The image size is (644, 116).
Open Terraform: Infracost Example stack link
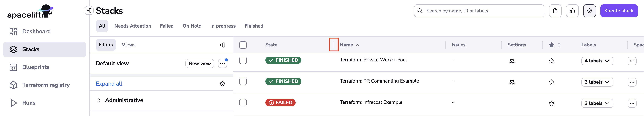(371, 102)
